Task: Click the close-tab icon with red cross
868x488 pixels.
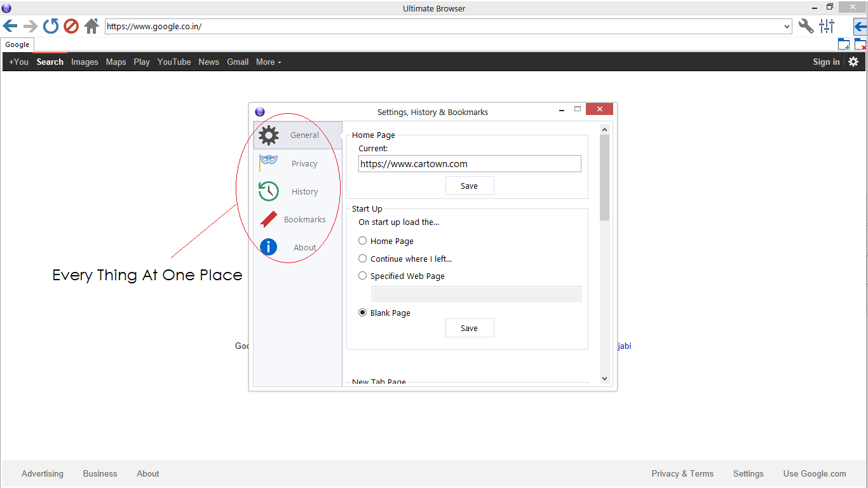Action: pyautogui.click(x=861, y=44)
